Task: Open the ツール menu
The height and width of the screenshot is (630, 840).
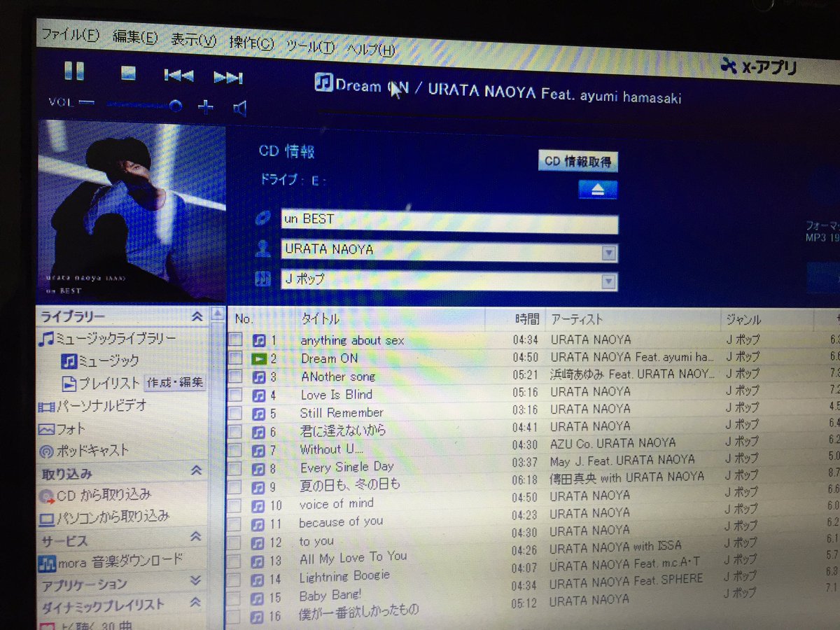Action: [x=311, y=46]
